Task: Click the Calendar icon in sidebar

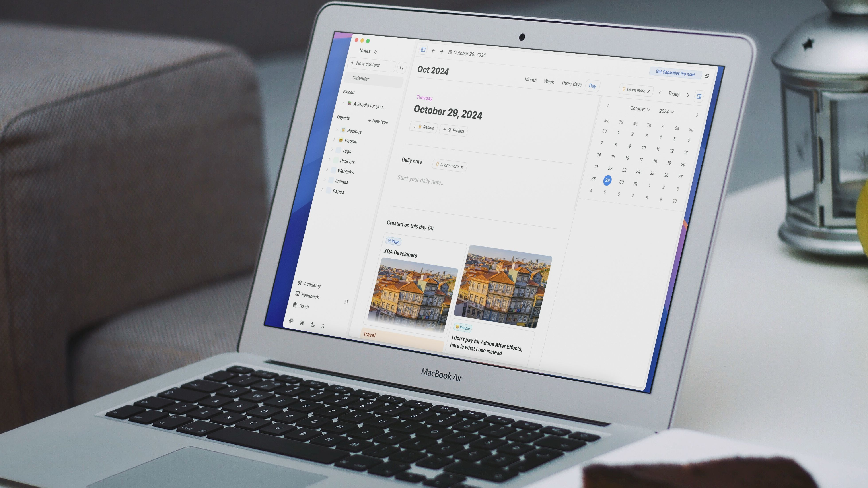Action: tap(360, 79)
